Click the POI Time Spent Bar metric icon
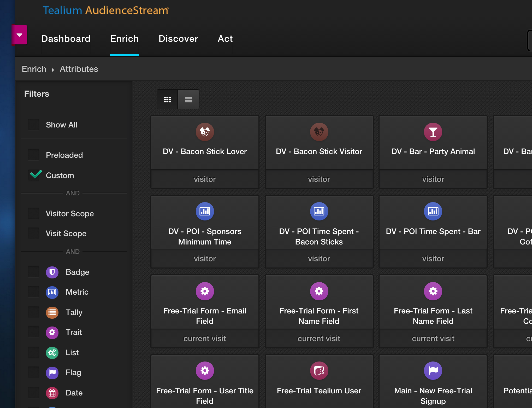532x408 pixels. coord(433,211)
